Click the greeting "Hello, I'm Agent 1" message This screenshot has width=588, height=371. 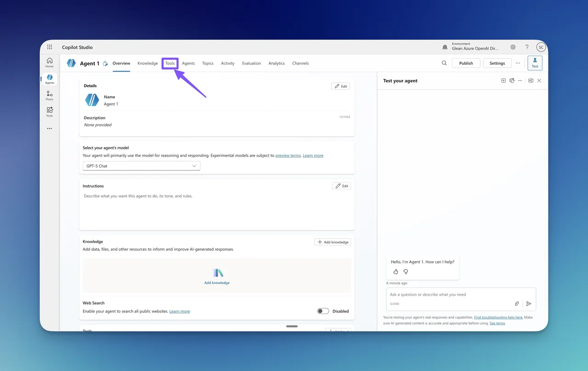coord(423,262)
